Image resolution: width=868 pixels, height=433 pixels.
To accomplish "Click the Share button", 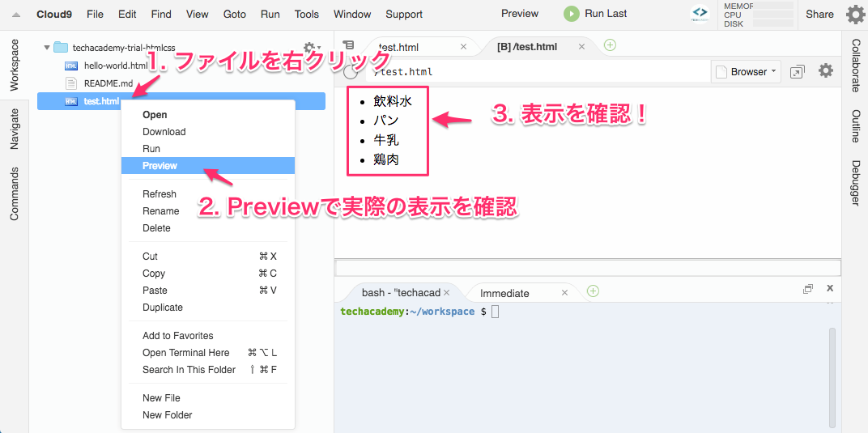I will tap(819, 14).
